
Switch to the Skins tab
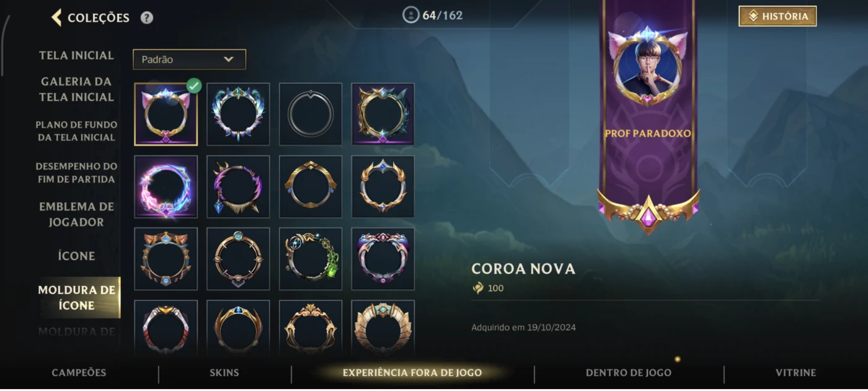tap(224, 373)
